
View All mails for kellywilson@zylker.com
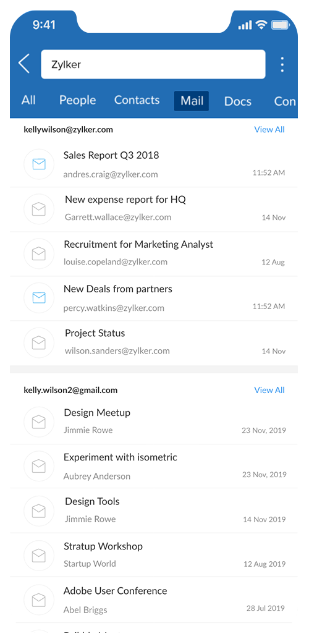269,129
